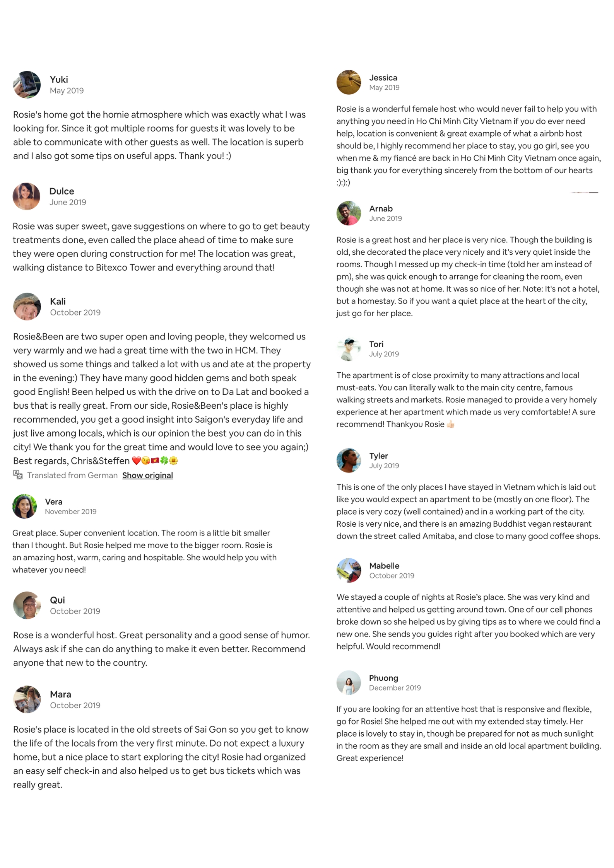Select the reviewer name Mabelle
Screen dimensions: 614x868
click(384, 566)
